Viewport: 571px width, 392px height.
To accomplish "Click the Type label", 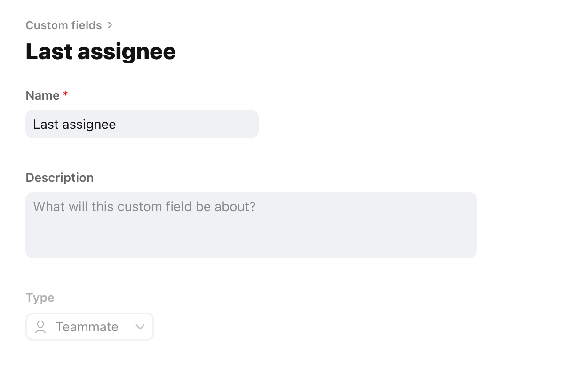I will (x=40, y=298).
